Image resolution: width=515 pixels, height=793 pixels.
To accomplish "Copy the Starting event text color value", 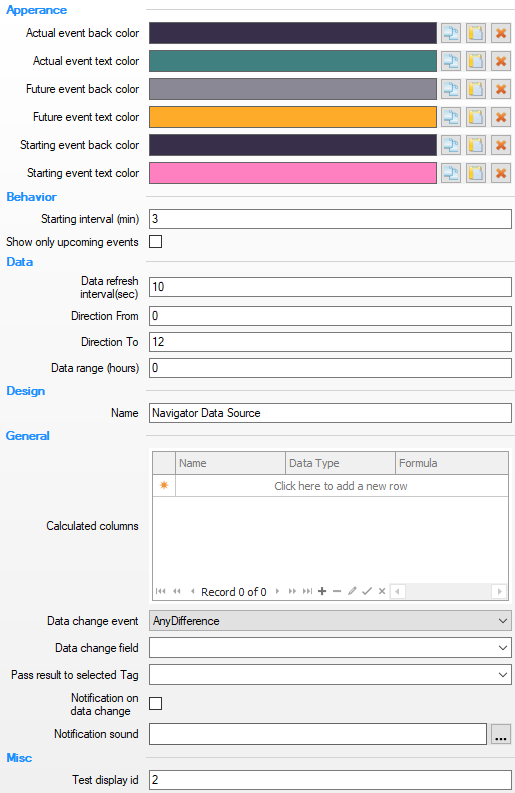I will coord(450,173).
